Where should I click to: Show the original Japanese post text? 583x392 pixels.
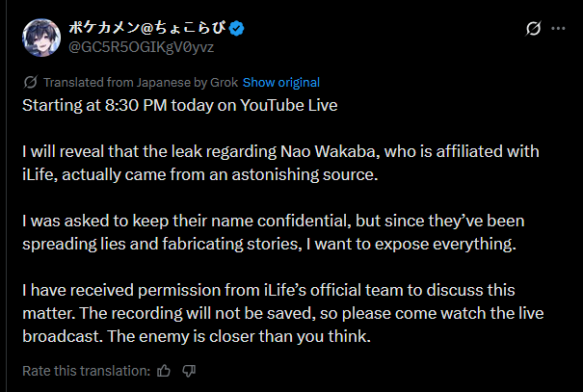pyautogui.click(x=281, y=82)
